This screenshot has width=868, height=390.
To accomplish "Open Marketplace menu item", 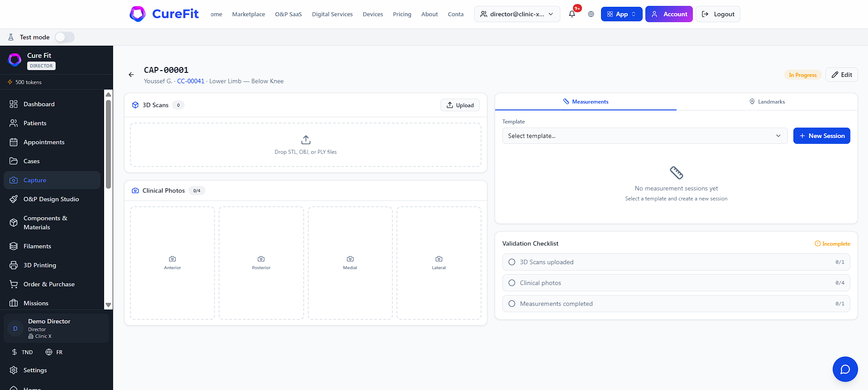I will click(248, 14).
